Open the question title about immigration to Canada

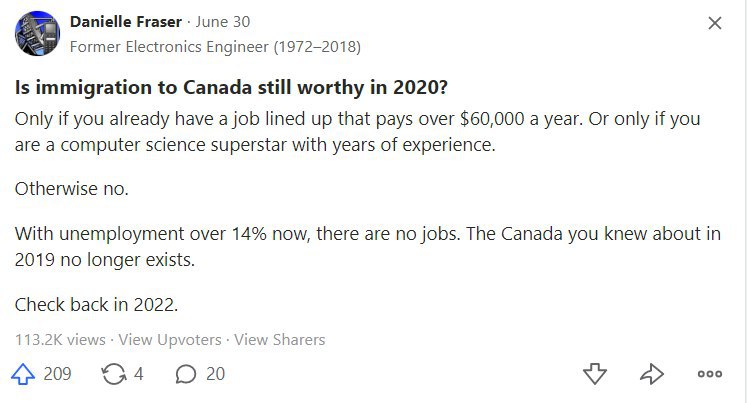pyautogui.click(x=232, y=88)
